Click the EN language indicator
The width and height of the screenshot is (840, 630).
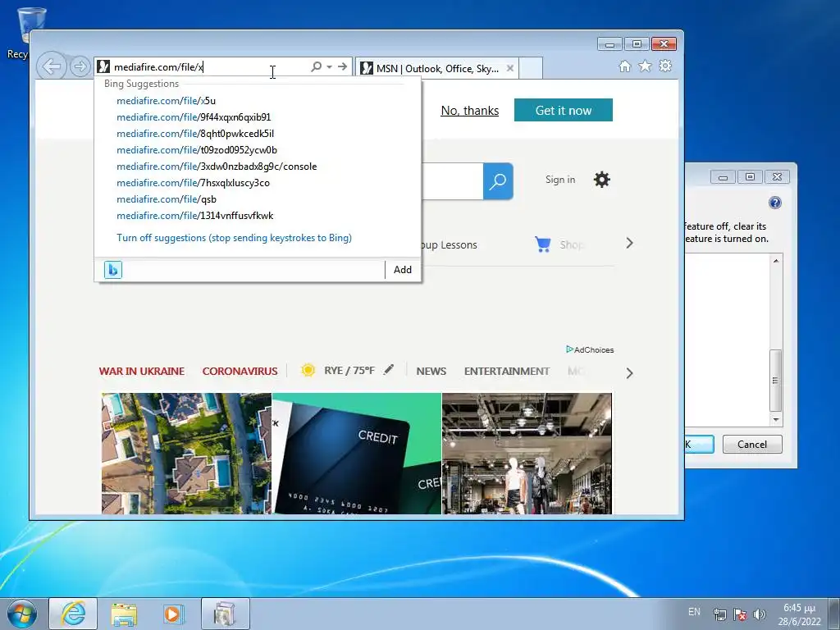point(694,612)
